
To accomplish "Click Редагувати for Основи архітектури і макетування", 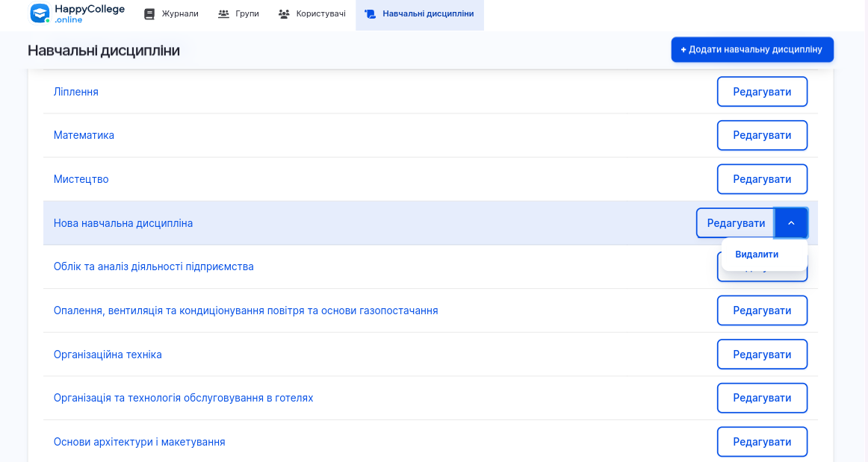I will [762, 441].
